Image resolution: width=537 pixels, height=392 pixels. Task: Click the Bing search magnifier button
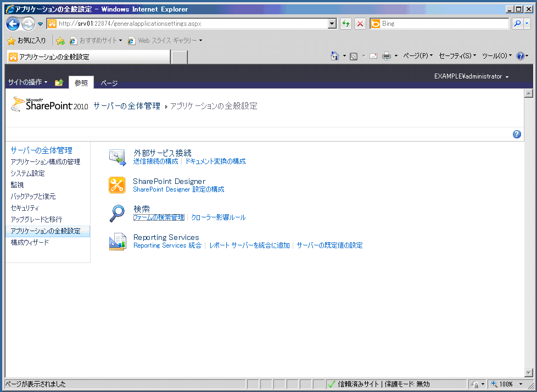coord(517,24)
